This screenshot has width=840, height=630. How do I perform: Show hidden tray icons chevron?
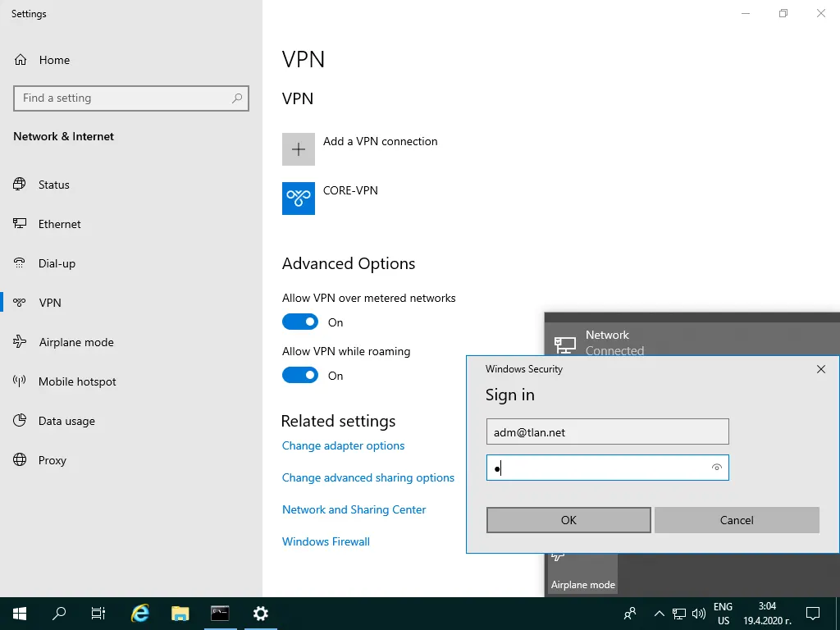tap(660, 614)
